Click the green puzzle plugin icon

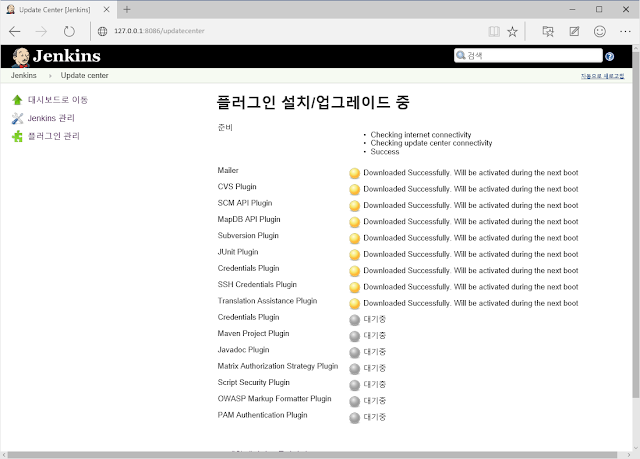pos(17,136)
